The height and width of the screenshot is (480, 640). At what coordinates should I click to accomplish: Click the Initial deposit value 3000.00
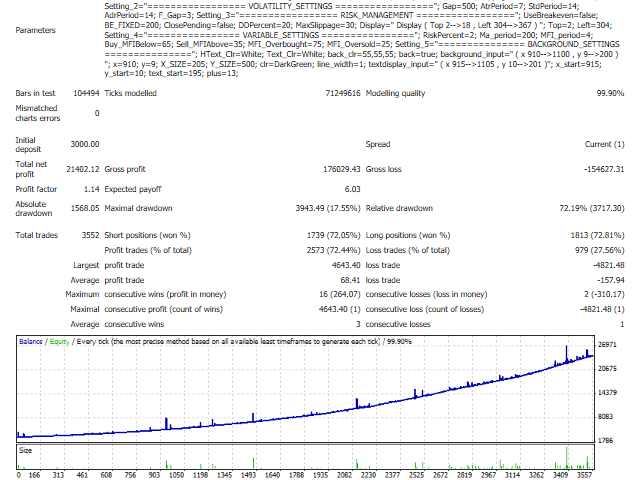click(x=84, y=144)
